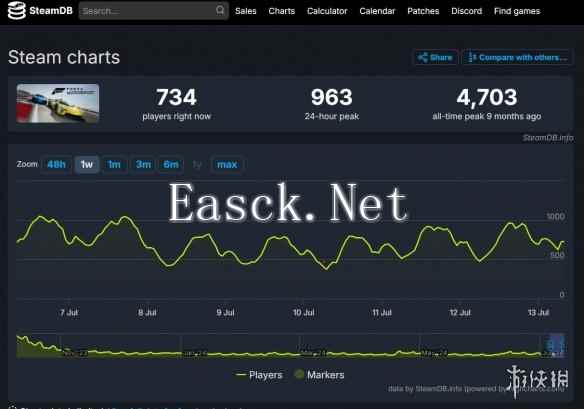Select the max zoom range
The height and width of the screenshot is (409, 584).
[227, 164]
